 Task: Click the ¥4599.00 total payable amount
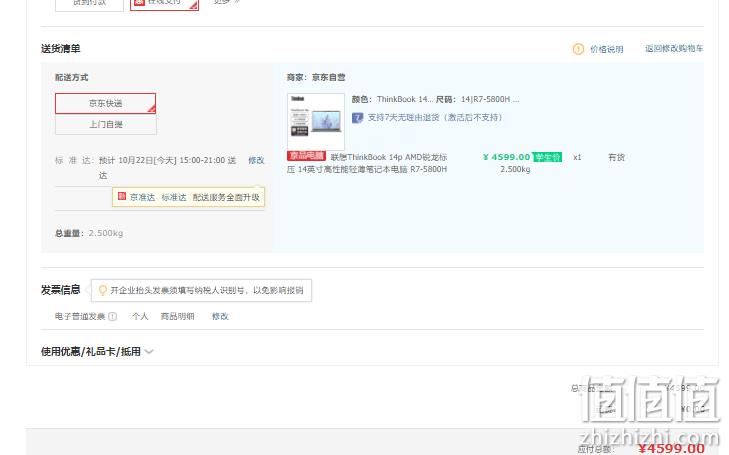671,448
